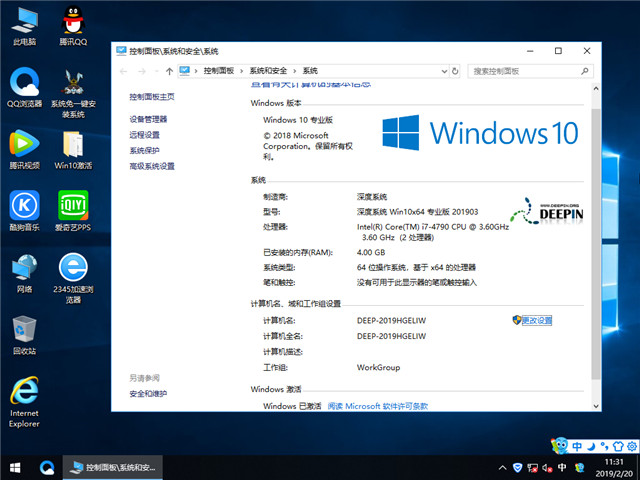This screenshot has height=480, width=640.
Task: Open 控制面板主页 link
Action: [152, 97]
